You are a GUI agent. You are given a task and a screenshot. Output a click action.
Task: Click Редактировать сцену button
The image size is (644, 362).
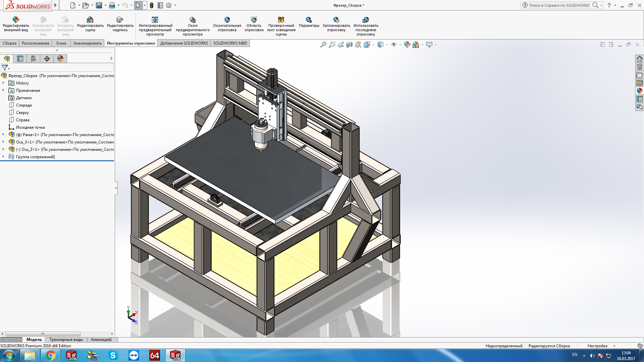pyautogui.click(x=90, y=24)
